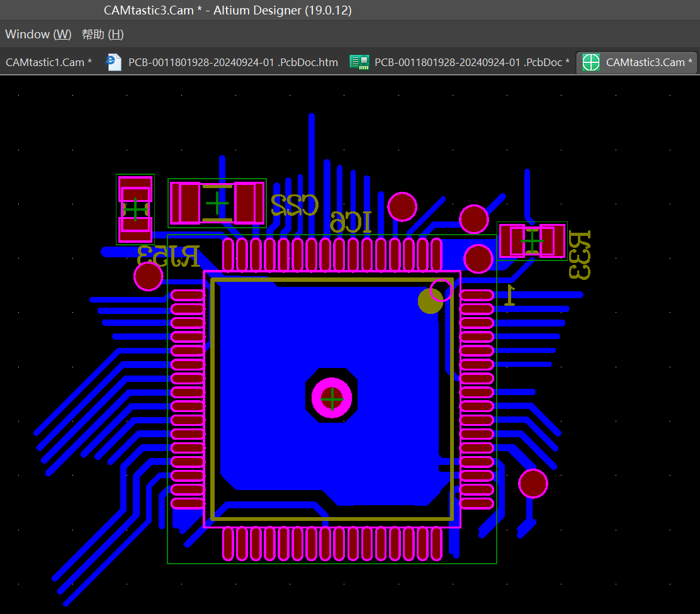Click the round via right of IC6 label

402,207
